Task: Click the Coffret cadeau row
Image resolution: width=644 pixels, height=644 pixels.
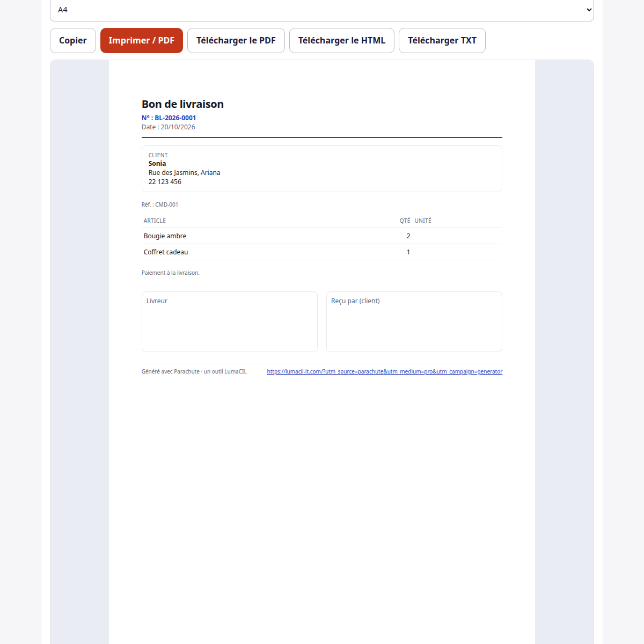Action: click(x=322, y=252)
